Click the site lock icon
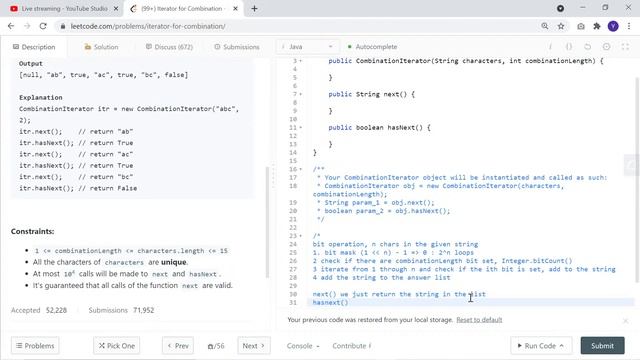Viewport: 640px width, 360px height. (x=62, y=26)
